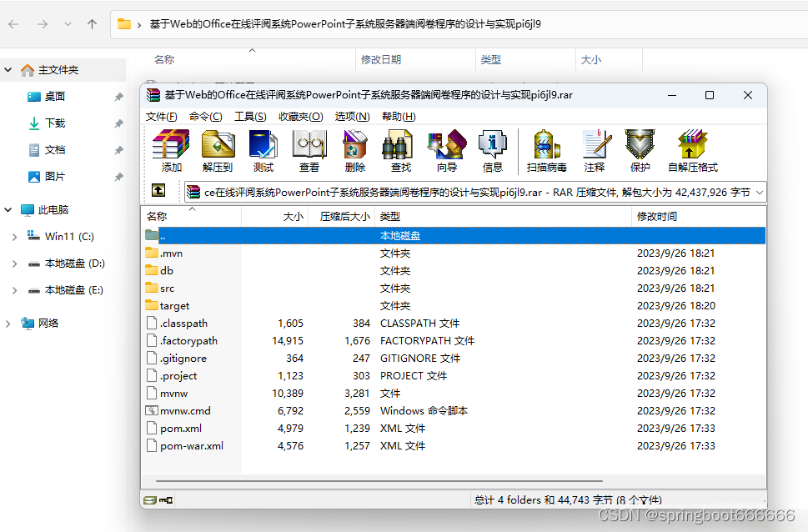The height and width of the screenshot is (532, 808).
Task: Click WinRAR horizontal scrollbar
Action: (379, 481)
